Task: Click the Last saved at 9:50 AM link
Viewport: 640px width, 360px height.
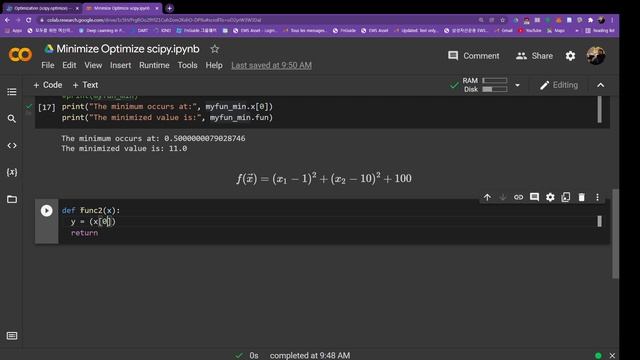Action: click(271, 65)
